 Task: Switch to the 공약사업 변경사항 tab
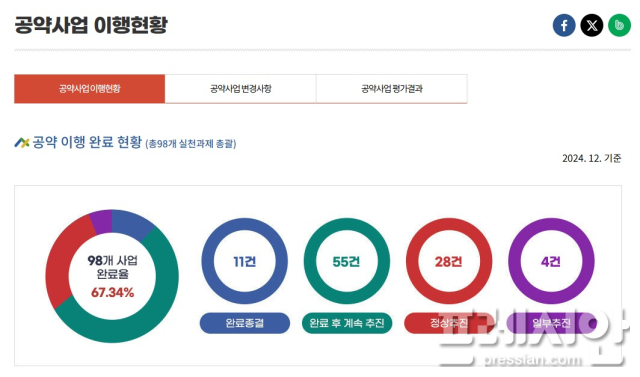tap(240, 89)
